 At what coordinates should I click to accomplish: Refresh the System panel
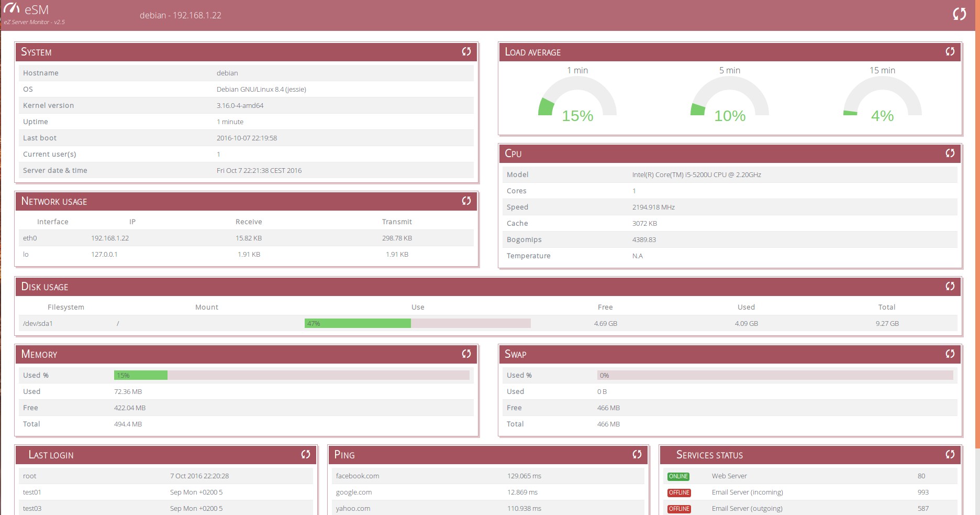[x=466, y=51]
